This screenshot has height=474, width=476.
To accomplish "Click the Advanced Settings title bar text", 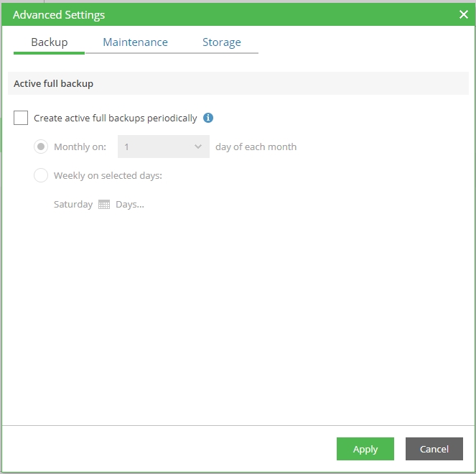I will 59,14.
